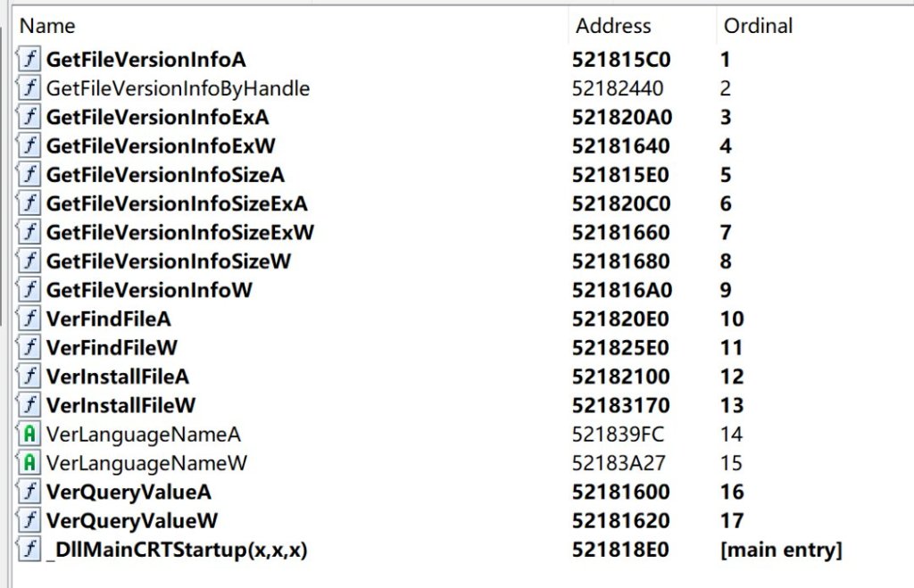Click the VerInstallFileW export name
Image resolution: width=914 pixels, height=588 pixels.
tap(120, 405)
